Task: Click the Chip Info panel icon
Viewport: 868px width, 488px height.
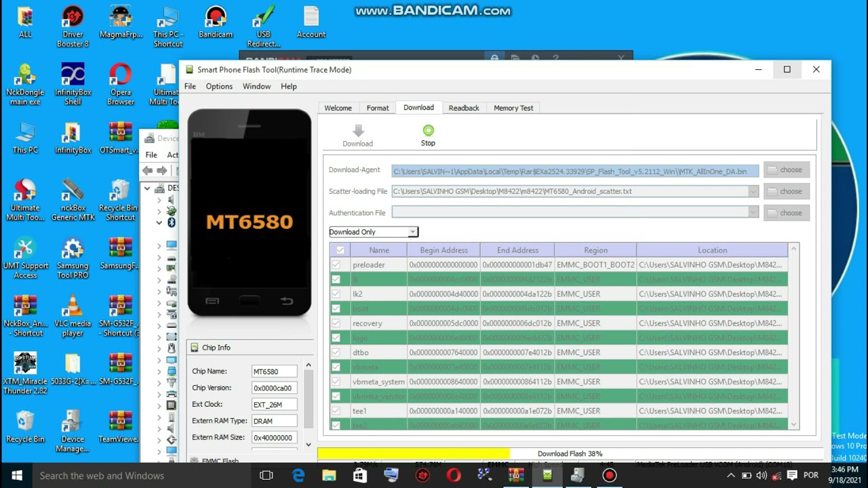Action: pos(195,347)
